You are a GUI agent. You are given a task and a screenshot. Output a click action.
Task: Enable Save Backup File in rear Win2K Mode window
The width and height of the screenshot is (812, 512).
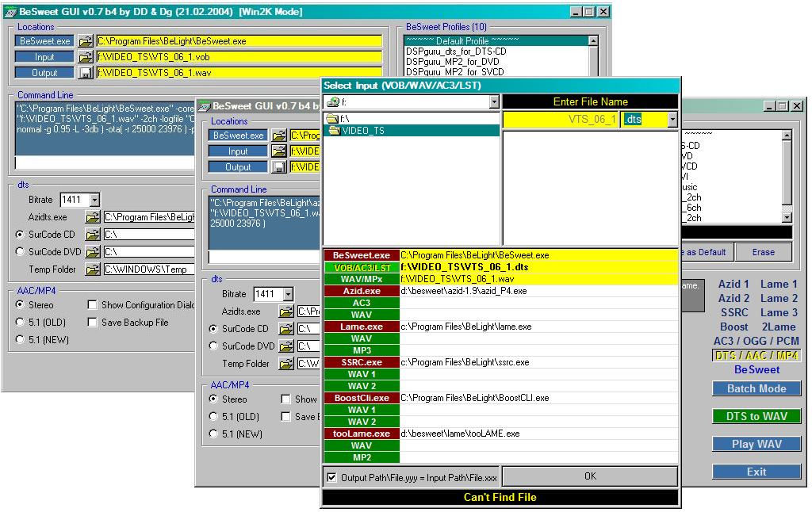click(x=92, y=323)
